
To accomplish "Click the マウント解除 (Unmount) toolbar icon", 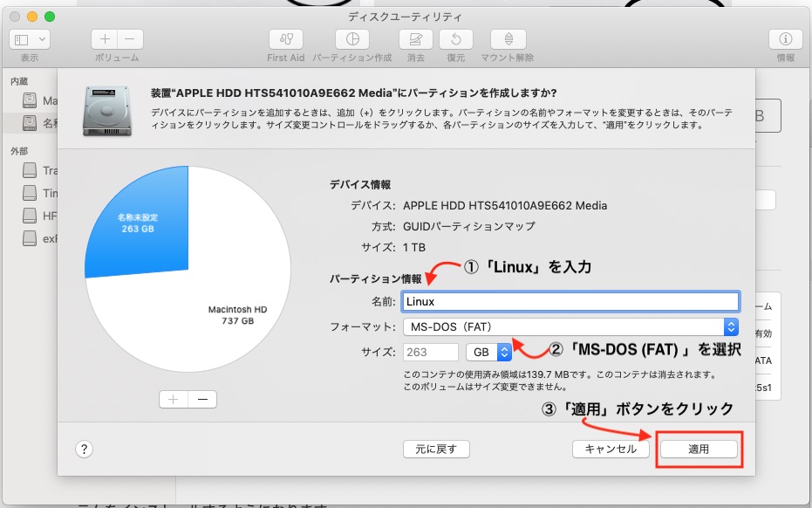I will point(508,39).
